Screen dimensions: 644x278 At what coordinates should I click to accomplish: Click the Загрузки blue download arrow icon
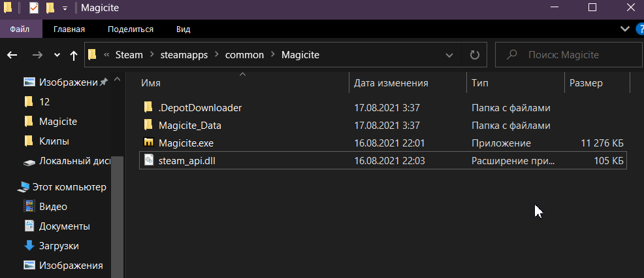(x=29, y=245)
